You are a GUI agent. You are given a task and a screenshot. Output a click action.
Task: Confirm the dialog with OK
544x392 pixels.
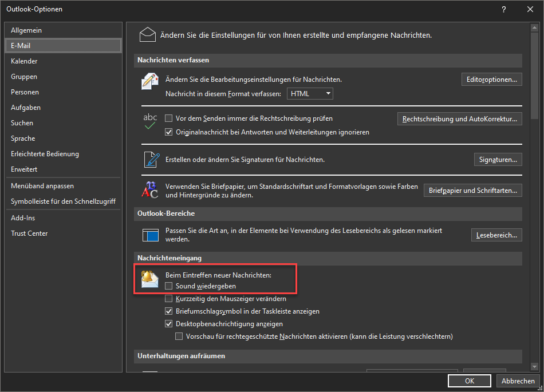pos(470,381)
